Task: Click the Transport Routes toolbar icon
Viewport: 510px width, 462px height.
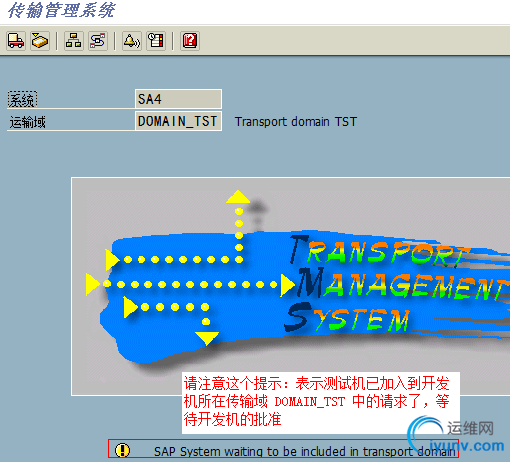Action: coord(40,41)
